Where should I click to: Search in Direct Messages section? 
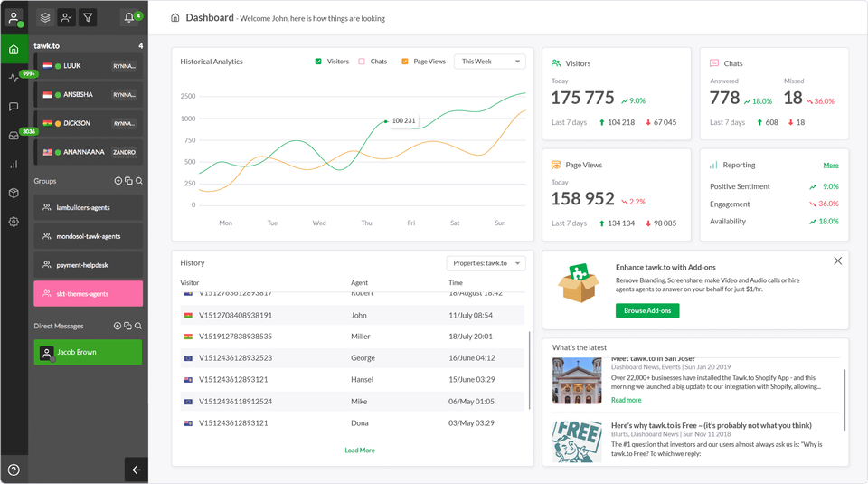(x=138, y=326)
